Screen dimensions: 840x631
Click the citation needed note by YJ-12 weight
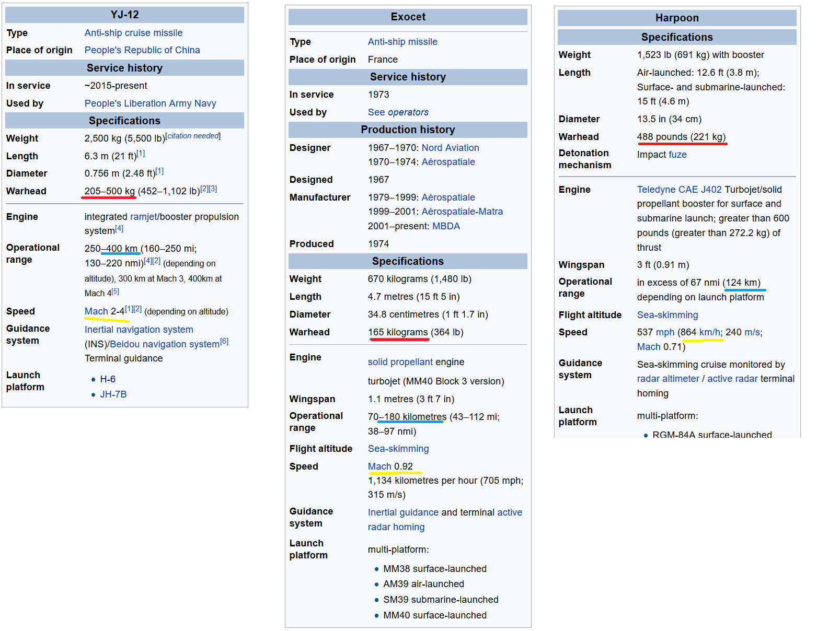193,136
